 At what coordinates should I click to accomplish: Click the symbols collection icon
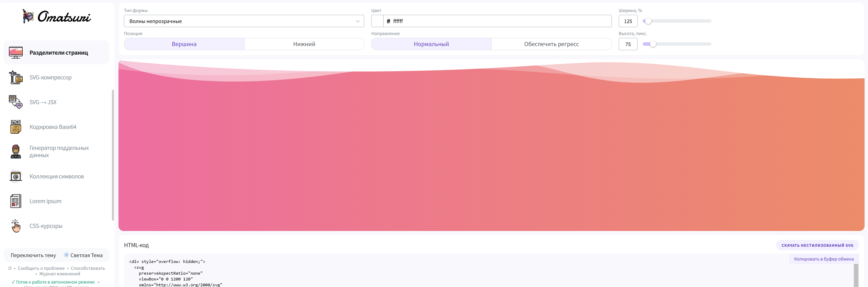click(16, 176)
